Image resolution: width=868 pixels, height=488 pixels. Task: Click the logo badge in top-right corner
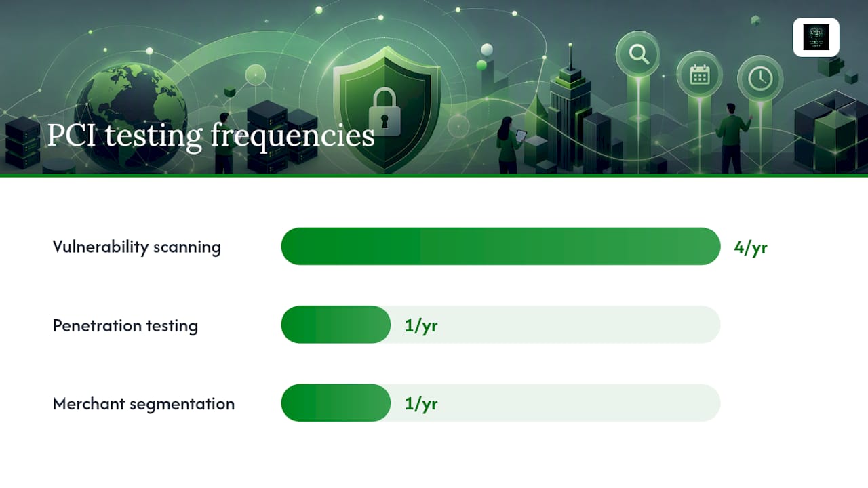816,37
